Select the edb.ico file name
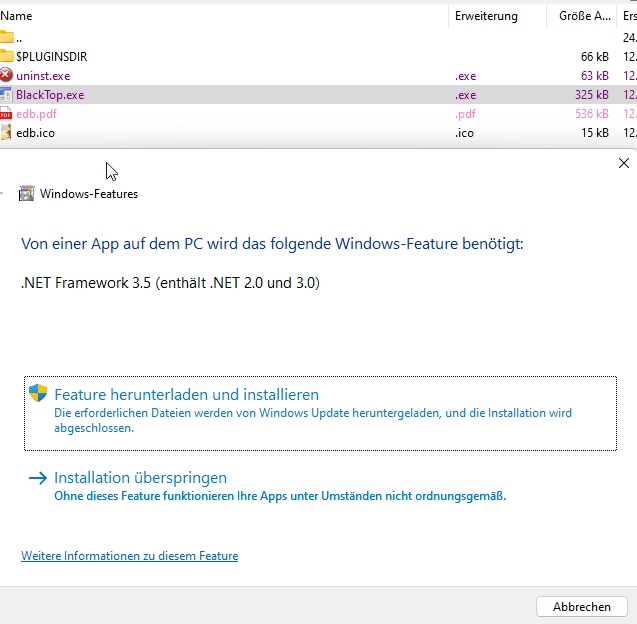This screenshot has width=637, height=624. click(x=35, y=133)
